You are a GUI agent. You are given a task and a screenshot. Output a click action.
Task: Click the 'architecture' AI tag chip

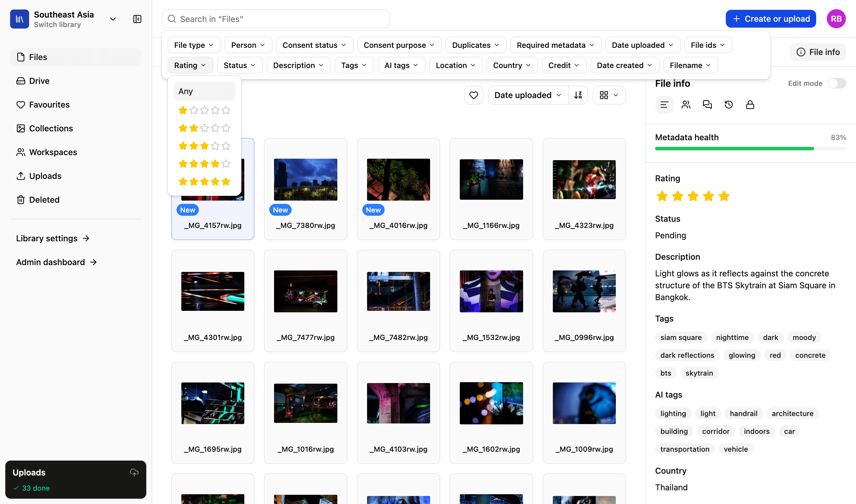coord(792,414)
